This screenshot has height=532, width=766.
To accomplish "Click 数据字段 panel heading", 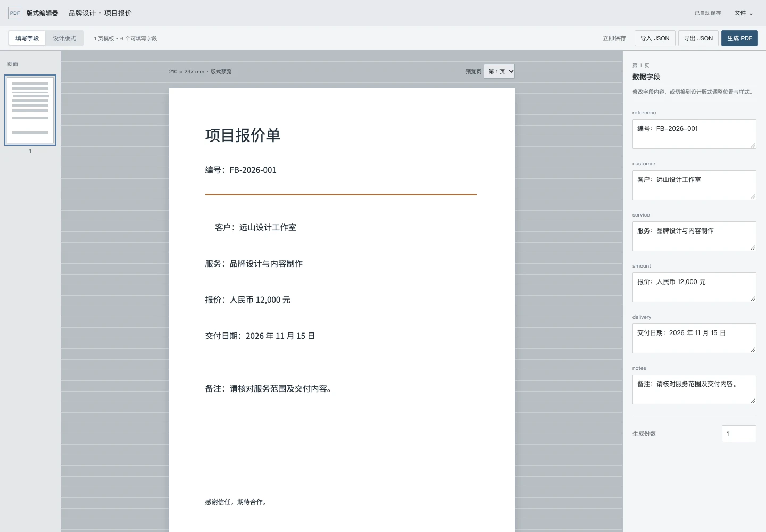I will pyautogui.click(x=646, y=77).
